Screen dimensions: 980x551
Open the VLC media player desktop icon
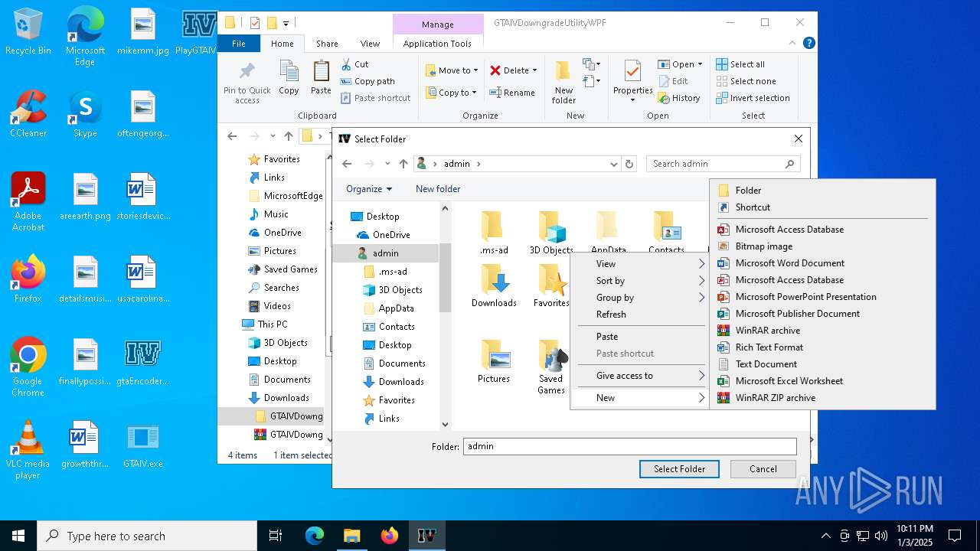[x=28, y=450]
